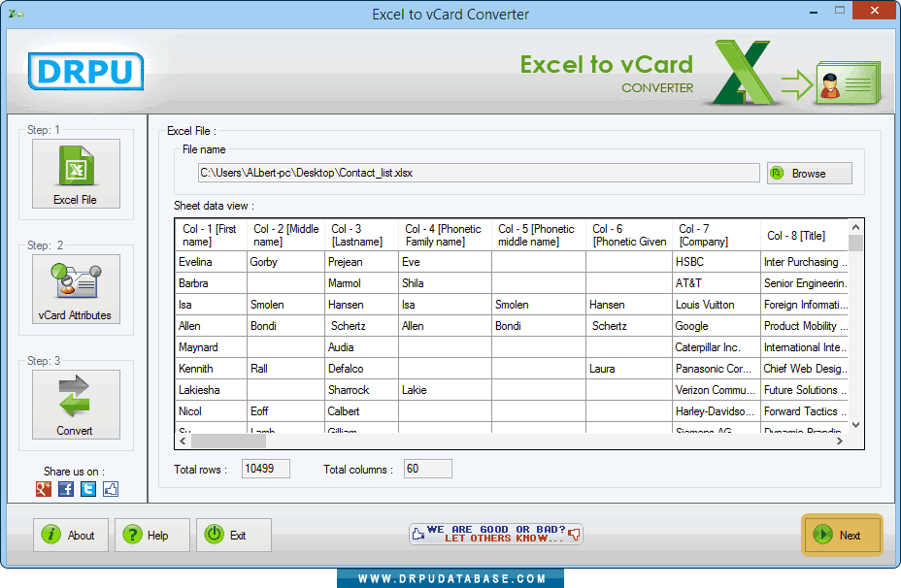Image resolution: width=901 pixels, height=588 pixels.
Task: Select the Lakiesha cell
Action: coord(211,389)
